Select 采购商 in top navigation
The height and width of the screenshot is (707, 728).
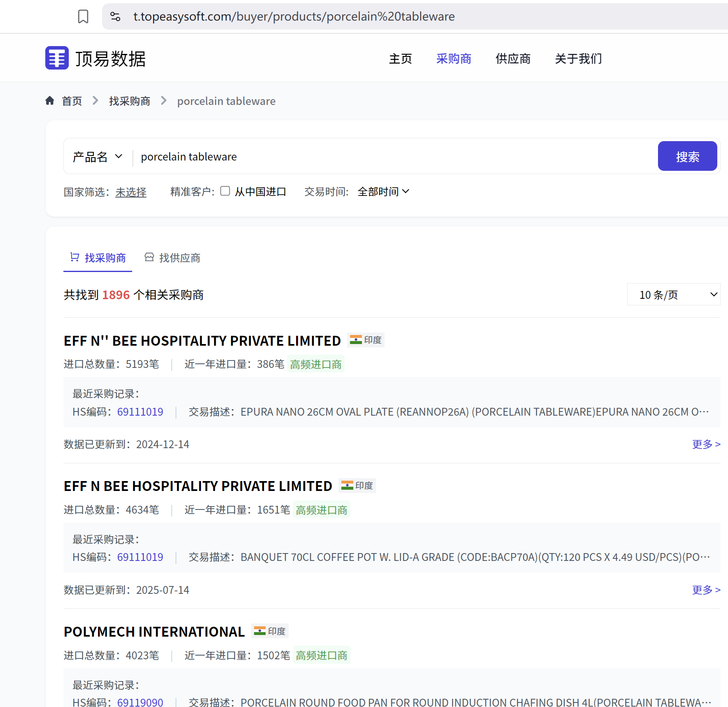click(454, 58)
